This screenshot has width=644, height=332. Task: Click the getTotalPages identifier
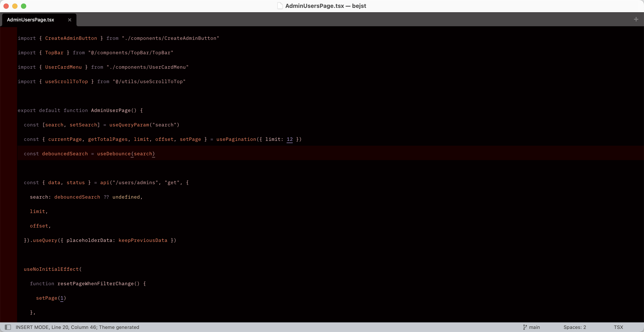click(108, 139)
